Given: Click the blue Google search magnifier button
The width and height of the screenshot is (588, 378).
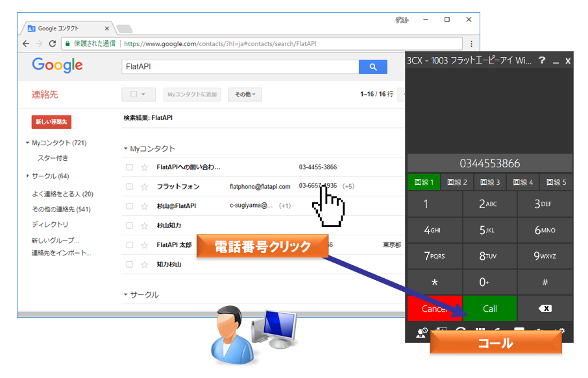Looking at the screenshot, I should coord(373,67).
